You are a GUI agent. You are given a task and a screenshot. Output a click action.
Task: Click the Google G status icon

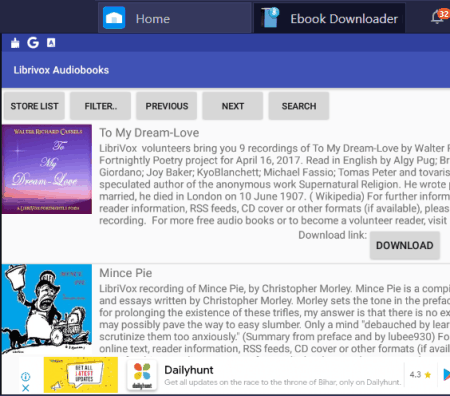pos(33,43)
